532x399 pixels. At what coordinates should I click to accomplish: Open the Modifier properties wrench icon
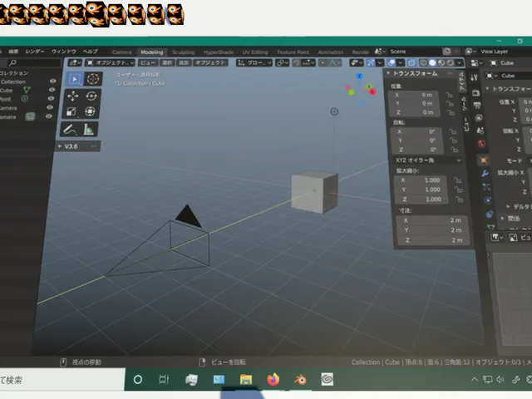pyautogui.click(x=485, y=174)
